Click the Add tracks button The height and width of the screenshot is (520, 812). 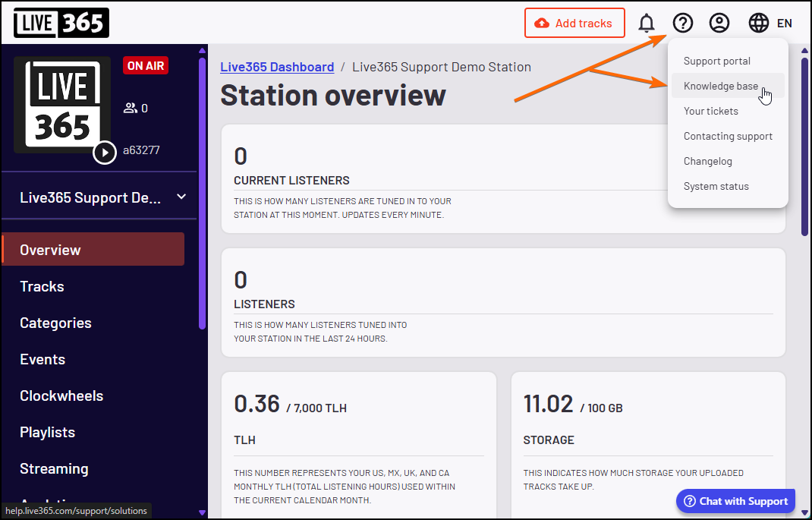click(574, 23)
